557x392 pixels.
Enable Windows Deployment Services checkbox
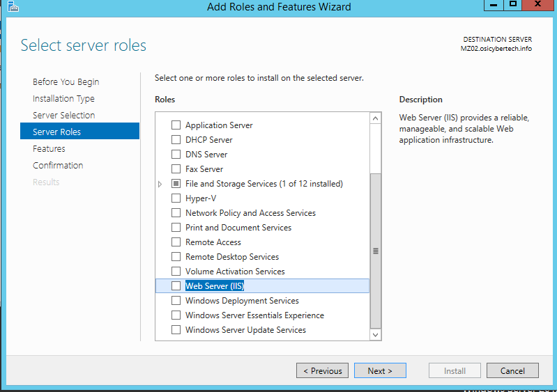tap(176, 301)
